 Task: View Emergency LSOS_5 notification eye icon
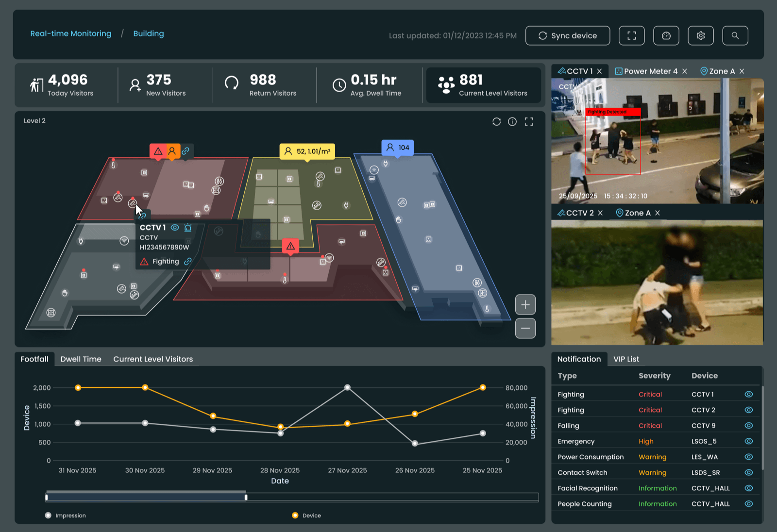748,441
